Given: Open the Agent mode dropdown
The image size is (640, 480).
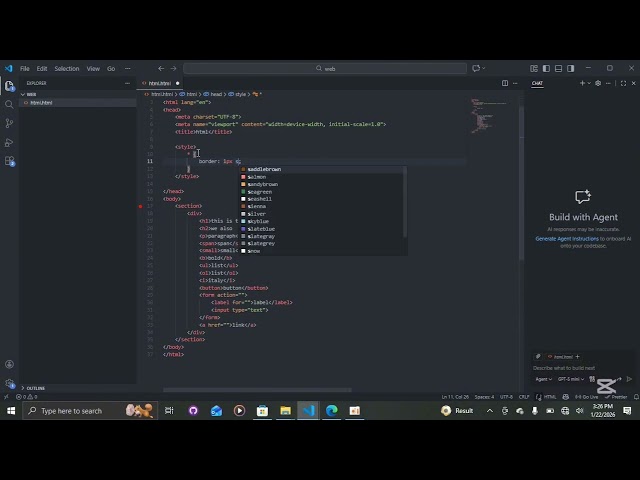Looking at the screenshot, I should pos(543,379).
